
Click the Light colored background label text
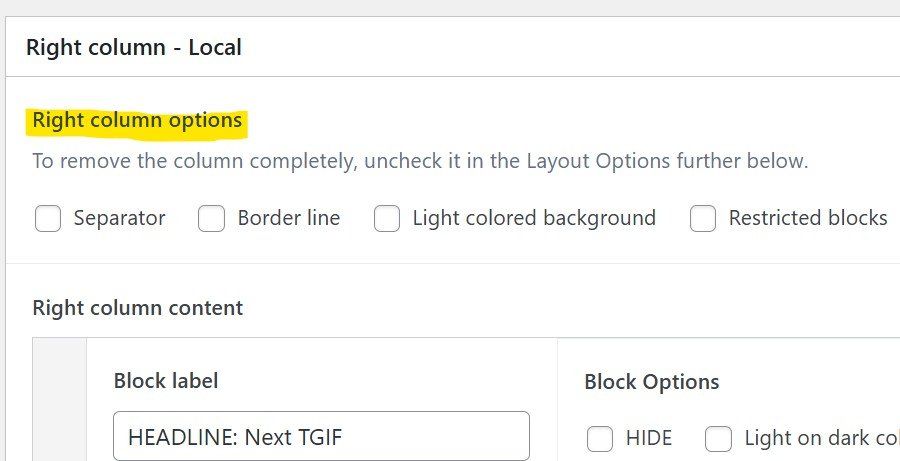point(534,218)
